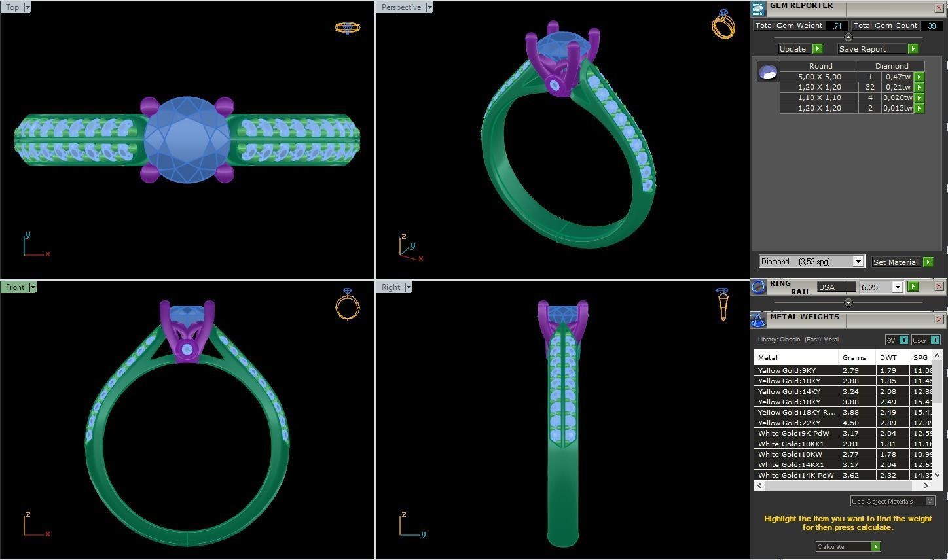
Task: Close the Gem Reporter panel
Action: (x=939, y=8)
